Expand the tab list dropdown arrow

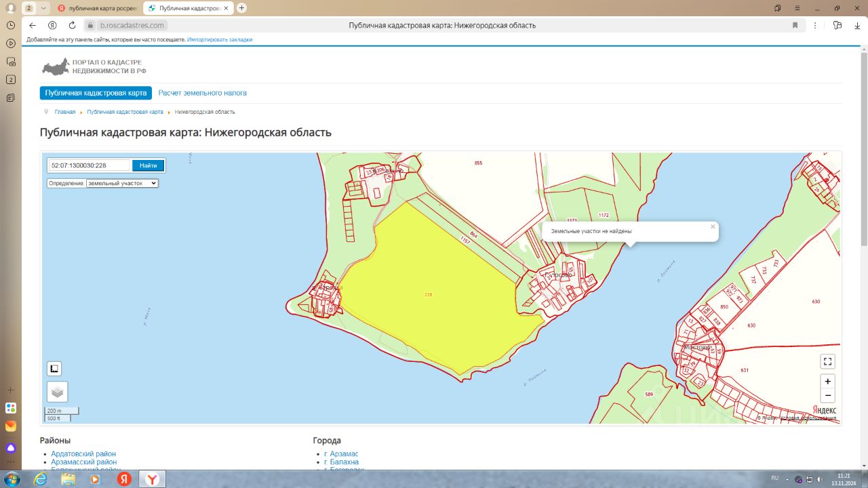(43, 8)
